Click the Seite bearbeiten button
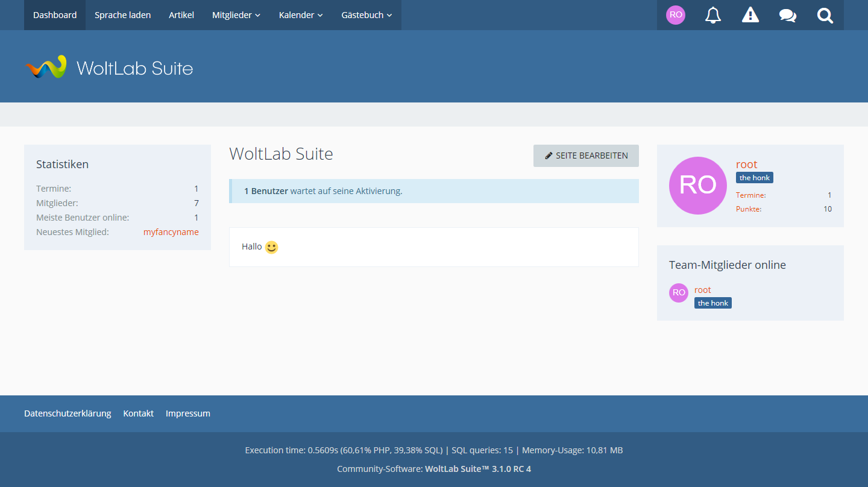Screen dimensions: 868x487 coord(586,156)
